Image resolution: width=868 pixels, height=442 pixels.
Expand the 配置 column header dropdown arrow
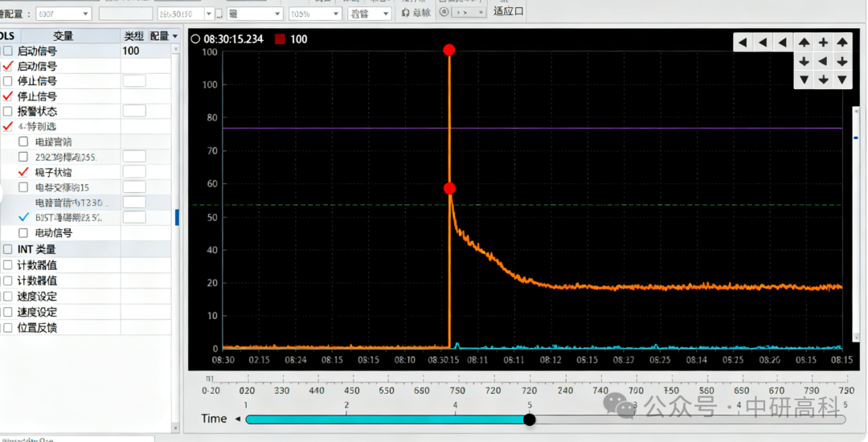[x=175, y=36]
